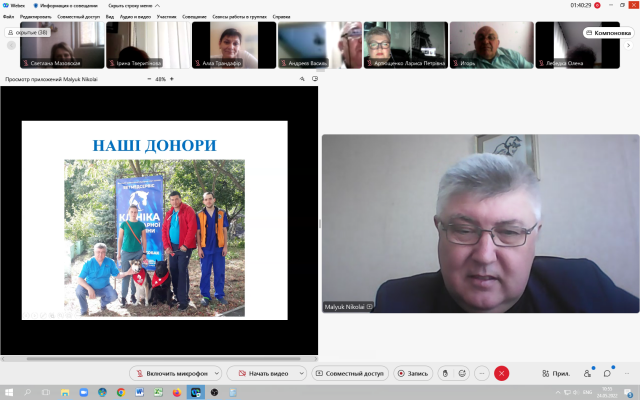640x400 pixels.
Task: Open more options ellipsis button
Action: pos(482,373)
